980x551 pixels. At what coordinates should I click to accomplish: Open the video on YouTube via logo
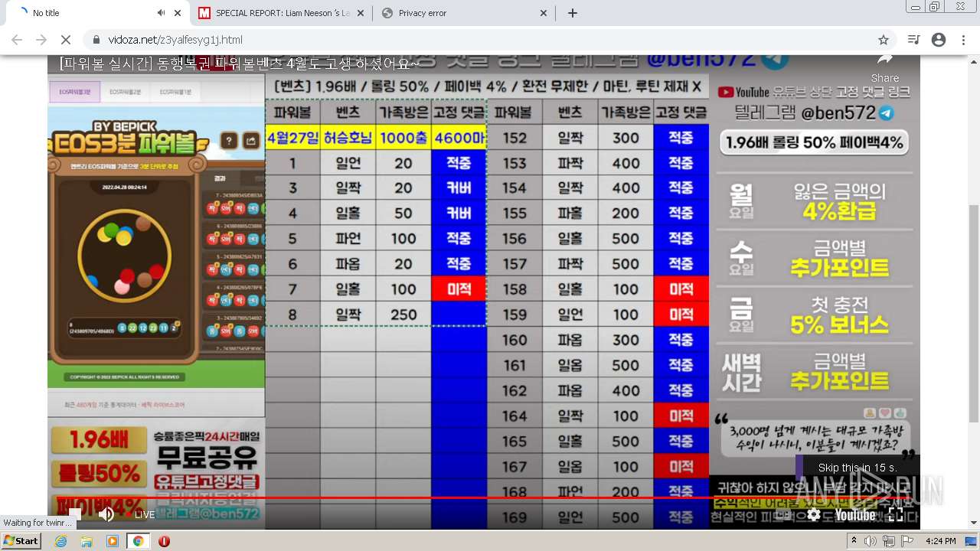point(855,514)
